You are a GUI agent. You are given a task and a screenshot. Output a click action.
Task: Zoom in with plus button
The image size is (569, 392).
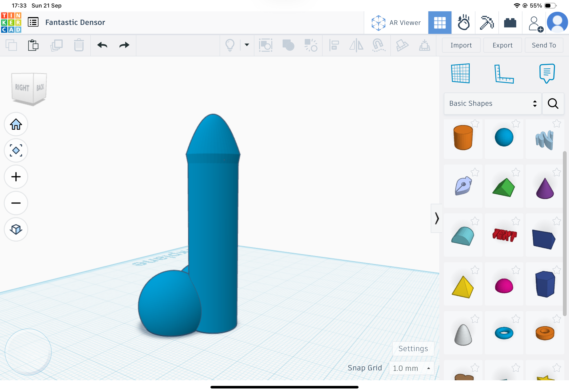(16, 177)
